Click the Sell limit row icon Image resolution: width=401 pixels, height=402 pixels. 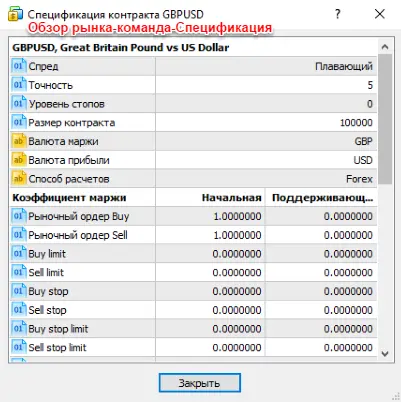19,272
